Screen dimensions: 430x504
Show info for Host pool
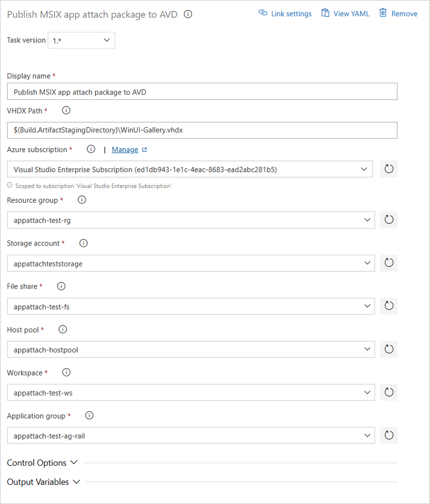pos(63,329)
